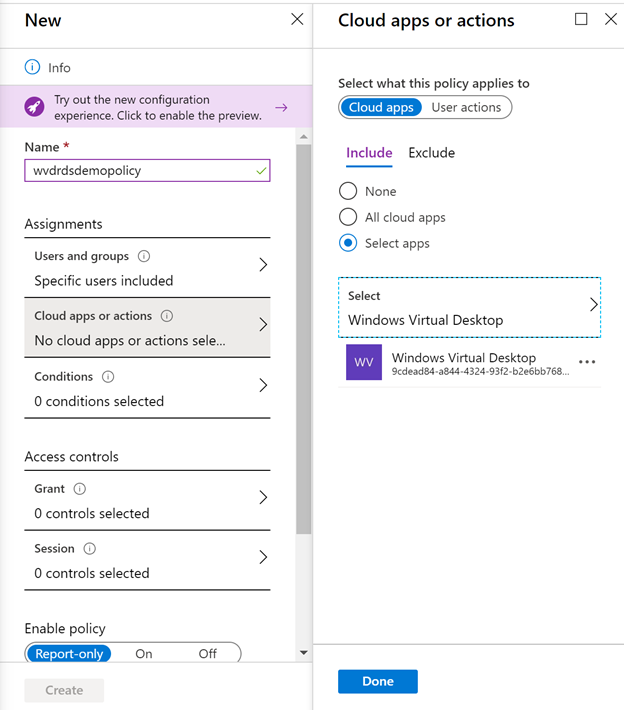Choose the Select apps radio button
This screenshot has height=710, width=624.
348,243
